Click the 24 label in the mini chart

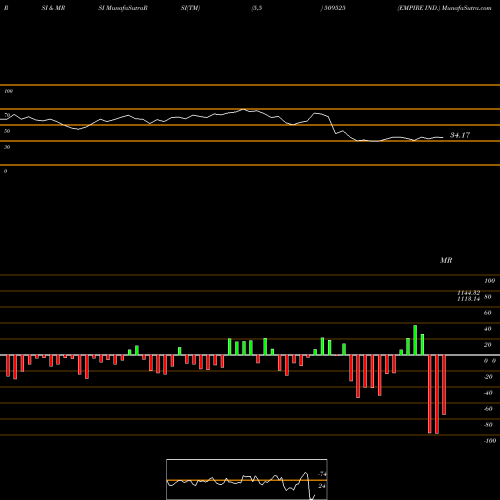point(322,486)
